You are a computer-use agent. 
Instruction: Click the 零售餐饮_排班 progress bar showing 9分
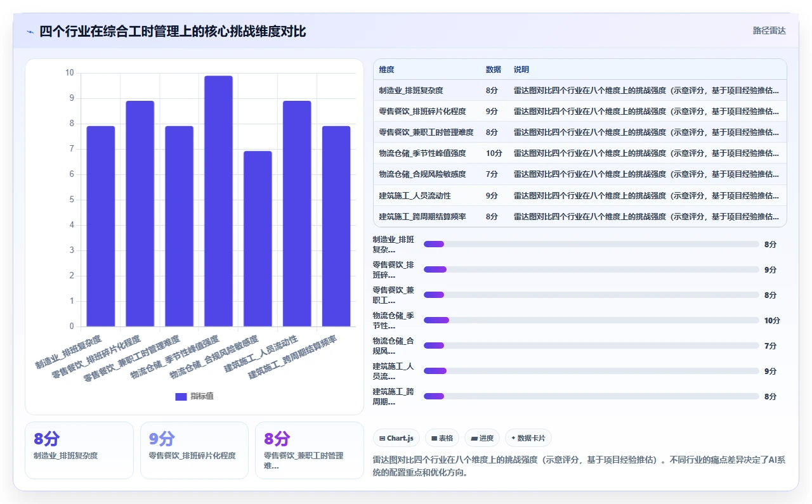(x=591, y=269)
